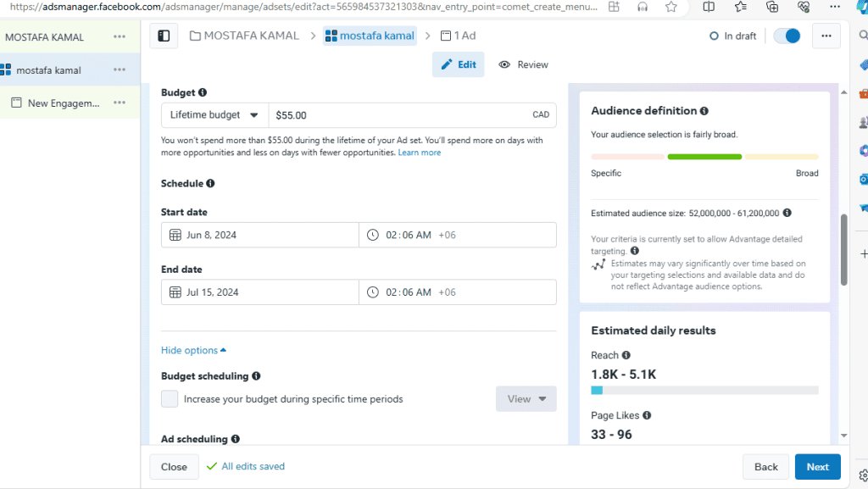Show Reach info icon
Image resolution: width=868 pixels, height=489 pixels.
tap(626, 355)
